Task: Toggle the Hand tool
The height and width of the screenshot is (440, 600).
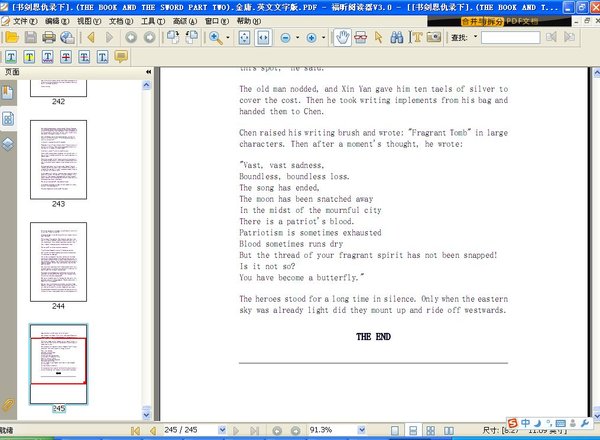Action: [342, 37]
